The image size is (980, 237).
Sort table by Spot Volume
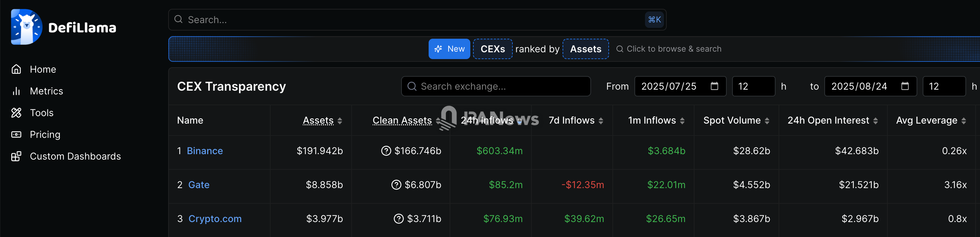[736, 121]
